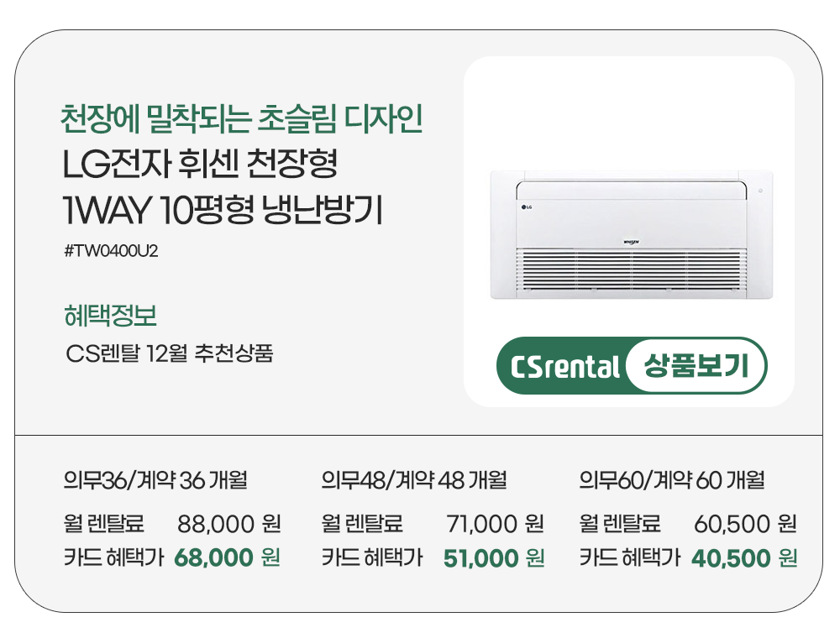The height and width of the screenshot is (633, 840).
Task: Click the 51,000 원 card benefit price
Action: (x=493, y=557)
